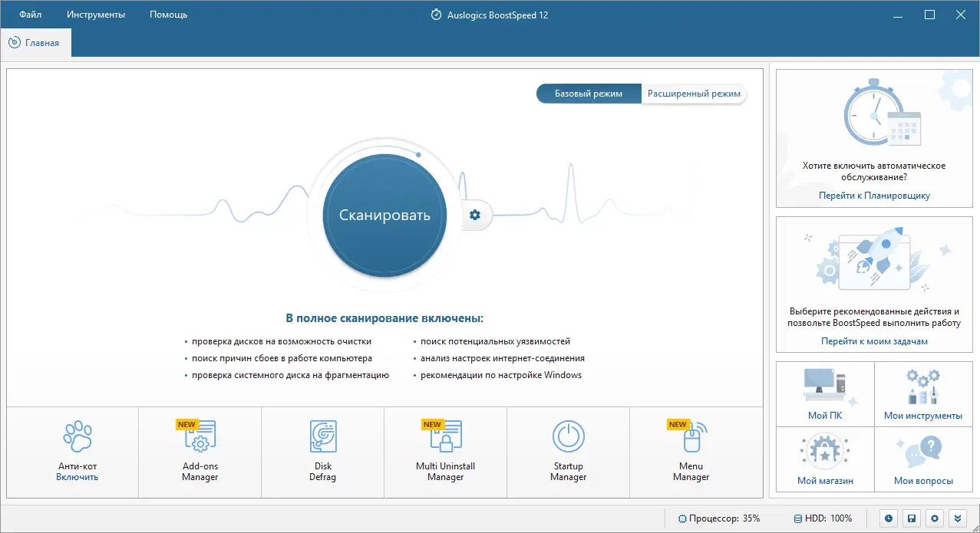Click the settings gear in status bar
Viewport: 980px width, 533px height.
pyautogui.click(x=934, y=518)
